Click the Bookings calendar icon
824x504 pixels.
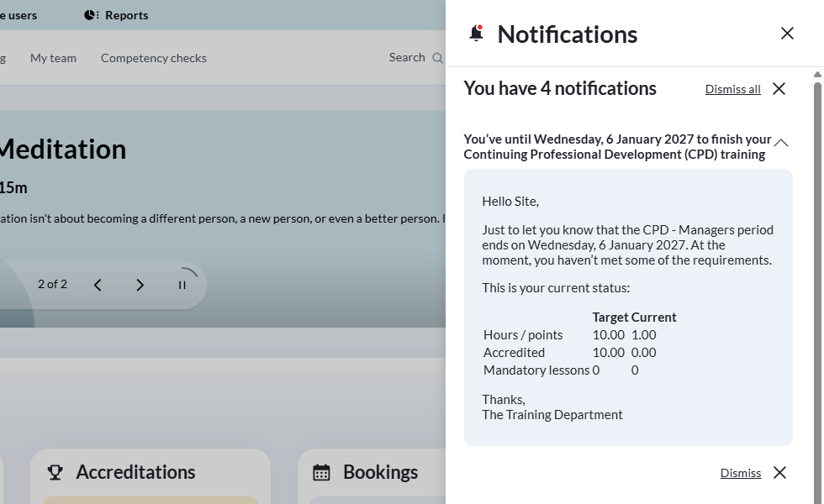[321, 472]
